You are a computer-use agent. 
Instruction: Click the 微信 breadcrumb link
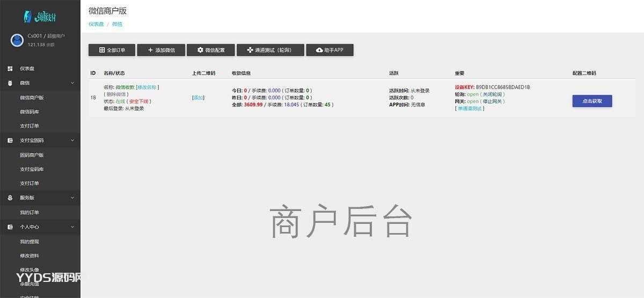117,24
